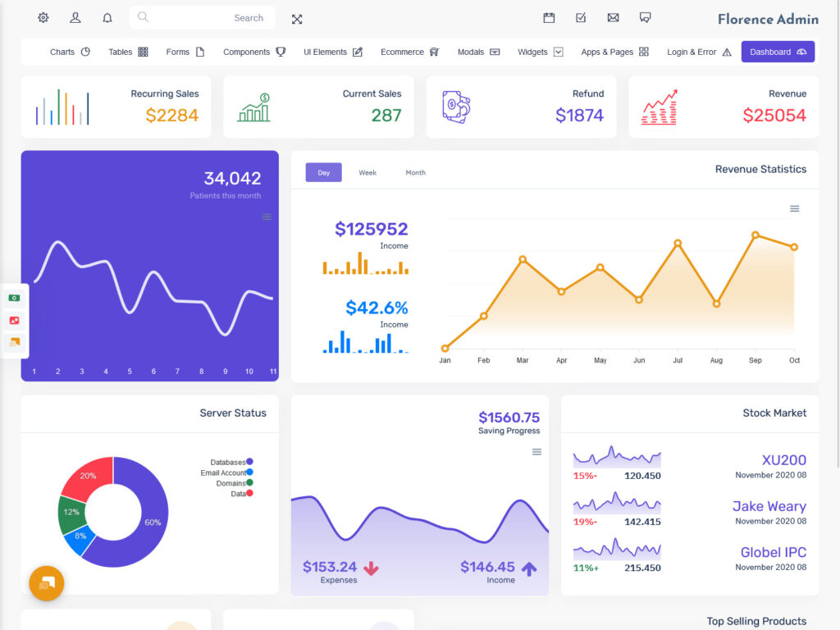Image resolution: width=840 pixels, height=630 pixels.
Task: Select the Day view in Revenue Statistics
Action: click(x=323, y=172)
